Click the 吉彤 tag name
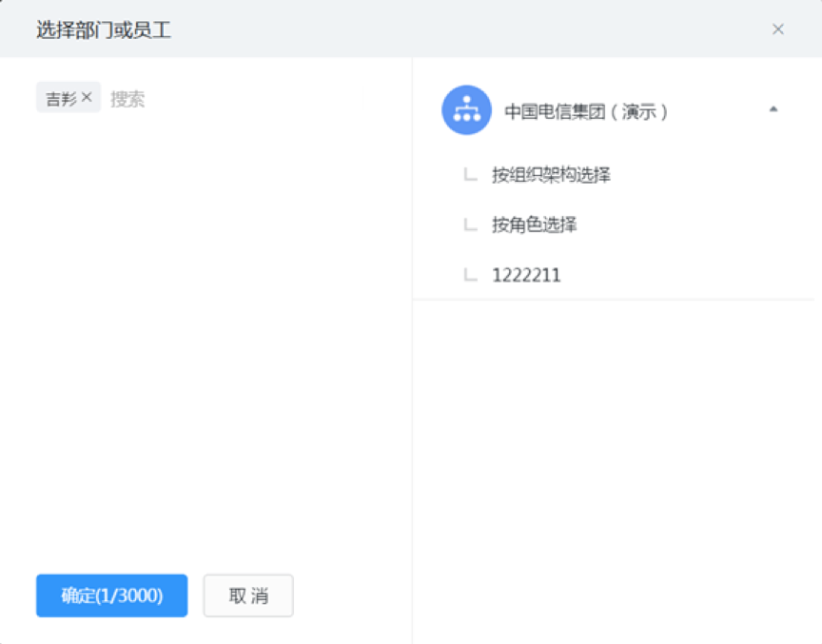The width and height of the screenshot is (822, 644). (61, 98)
